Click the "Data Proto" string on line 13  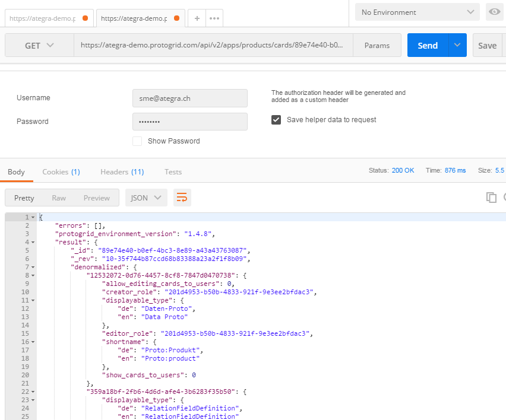point(165,317)
